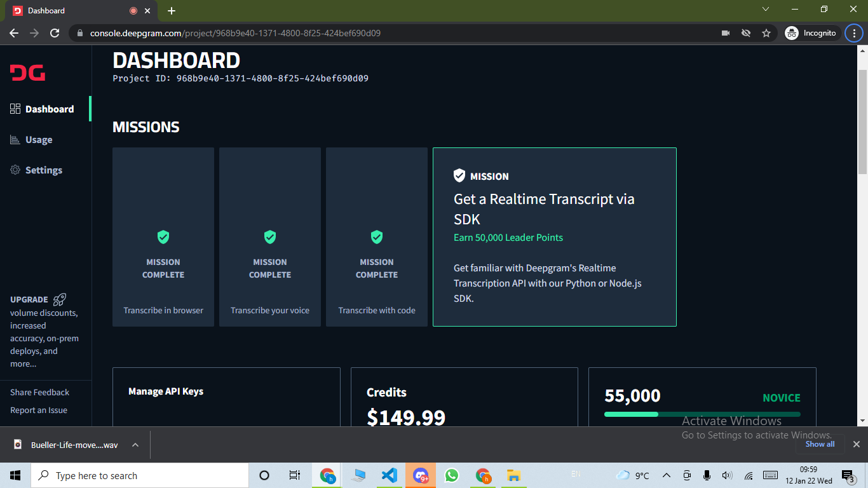The image size is (868, 488).
Task: Click the Type here to search box
Action: pyautogui.click(x=140, y=475)
